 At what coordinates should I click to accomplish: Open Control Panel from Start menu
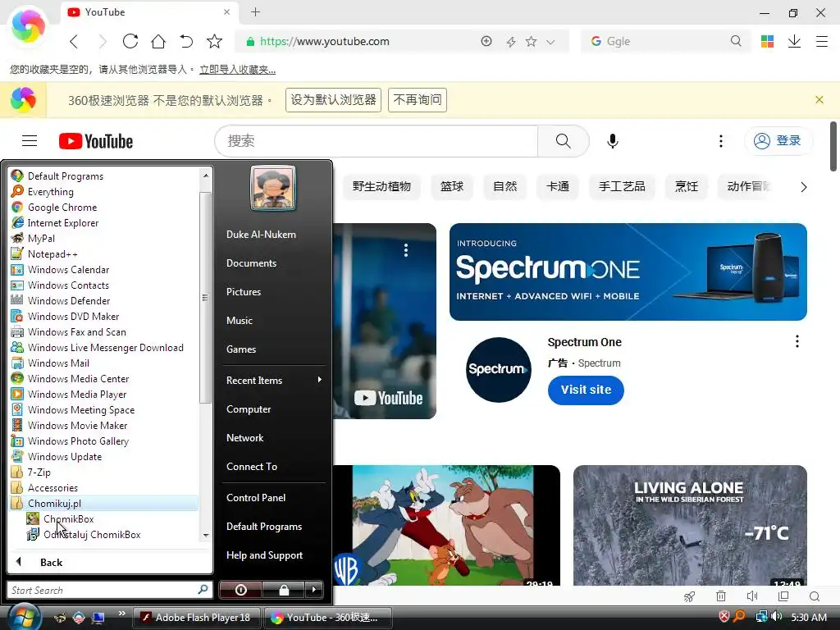click(256, 498)
